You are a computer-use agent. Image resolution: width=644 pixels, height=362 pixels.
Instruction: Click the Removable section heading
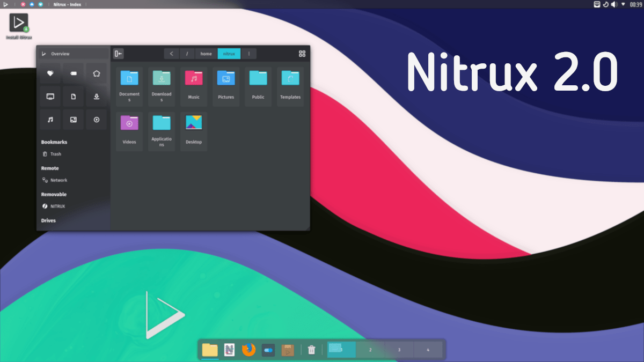[54, 194]
